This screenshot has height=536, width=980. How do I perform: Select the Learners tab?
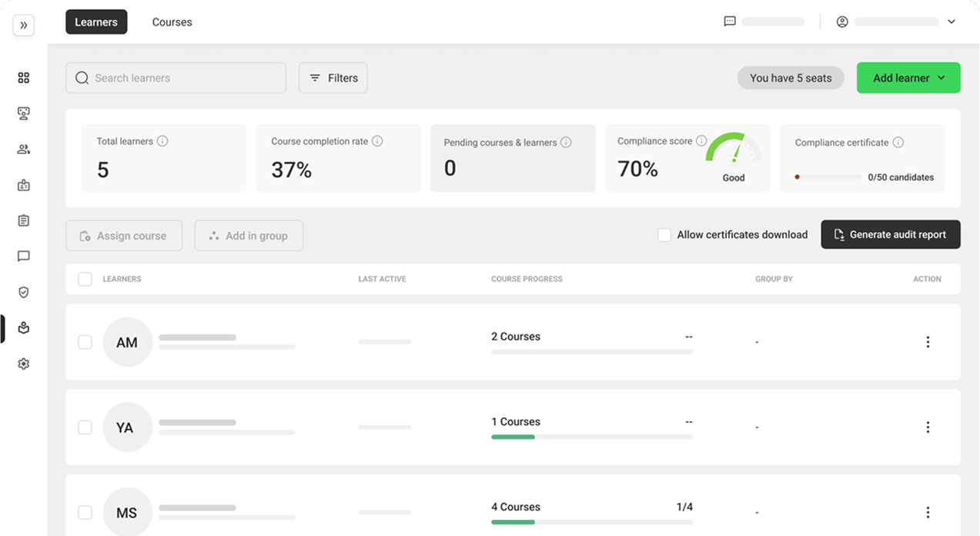click(x=96, y=22)
